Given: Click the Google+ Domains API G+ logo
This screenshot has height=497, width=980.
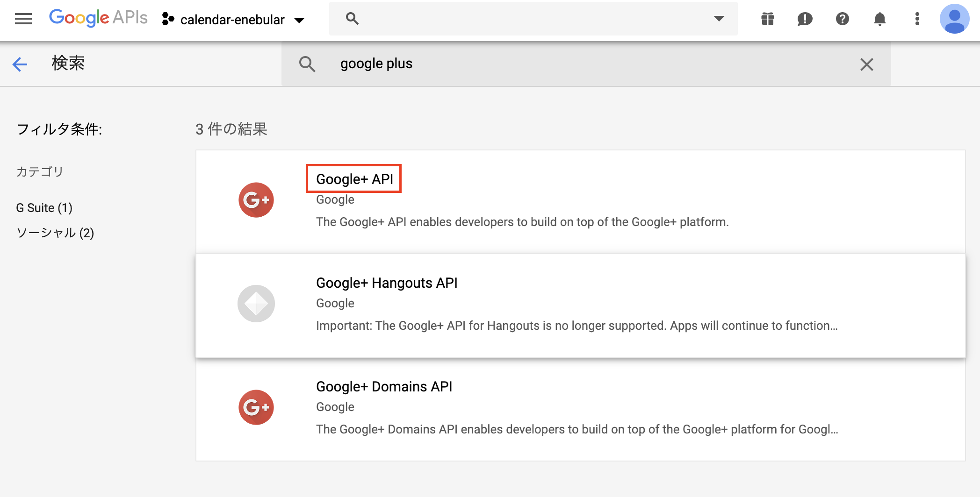Looking at the screenshot, I should click(x=256, y=407).
